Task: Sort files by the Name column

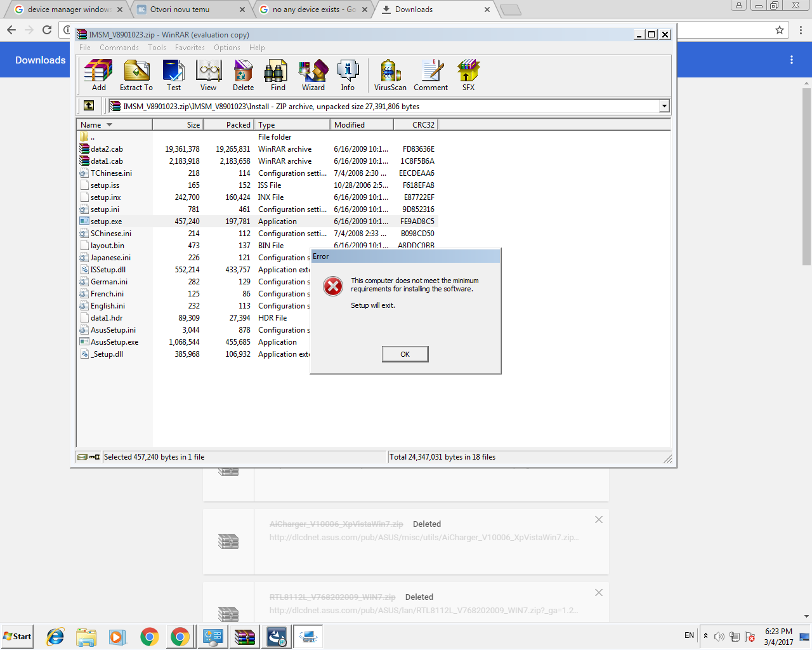Action: click(x=114, y=125)
